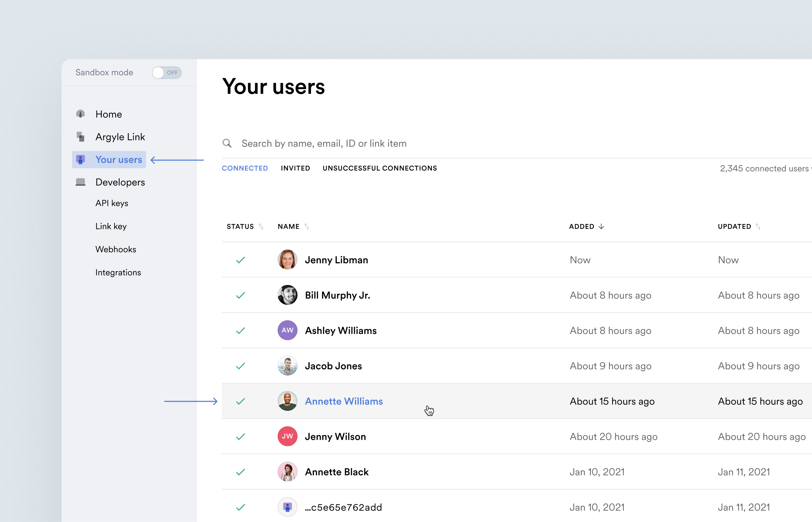Toggle Sandbox mode switch on

[166, 73]
